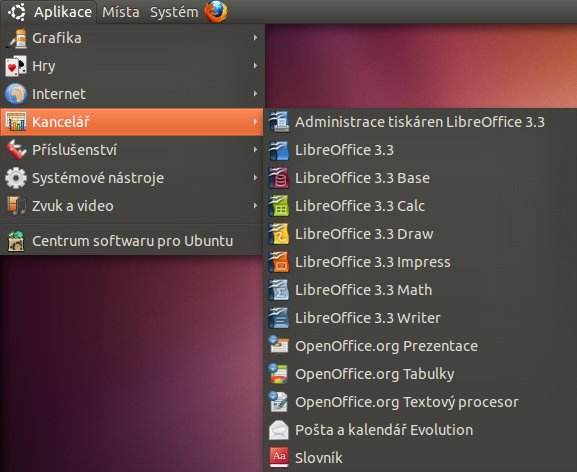This screenshot has width=577, height=472.
Task: Open Centrum softwaru pro Ubuntu
Action: 132,241
